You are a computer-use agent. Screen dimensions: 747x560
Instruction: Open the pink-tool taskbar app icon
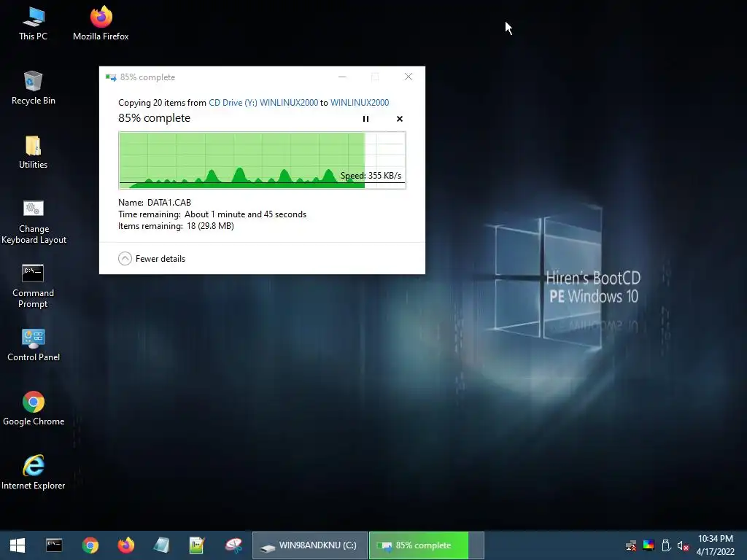tap(233, 545)
